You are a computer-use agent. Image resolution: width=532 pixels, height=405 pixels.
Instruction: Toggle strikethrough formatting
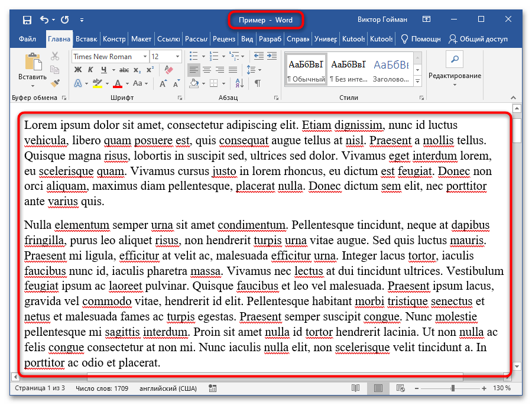(124, 70)
